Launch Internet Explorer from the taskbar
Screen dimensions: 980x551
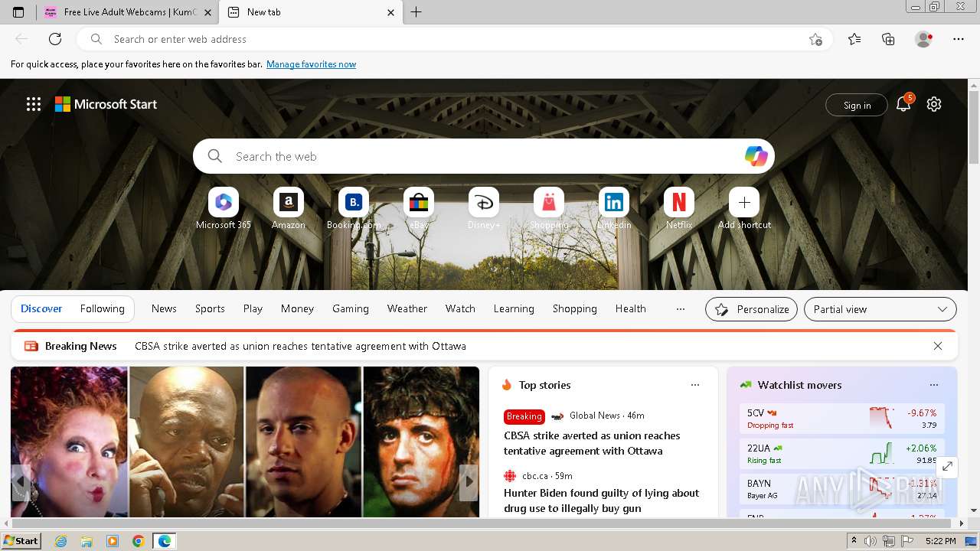tap(61, 541)
